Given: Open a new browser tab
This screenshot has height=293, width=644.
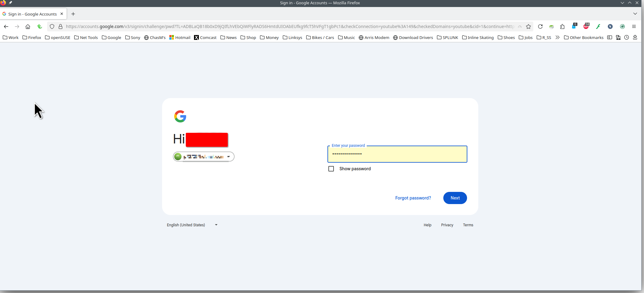Looking at the screenshot, I should pos(73,14).
